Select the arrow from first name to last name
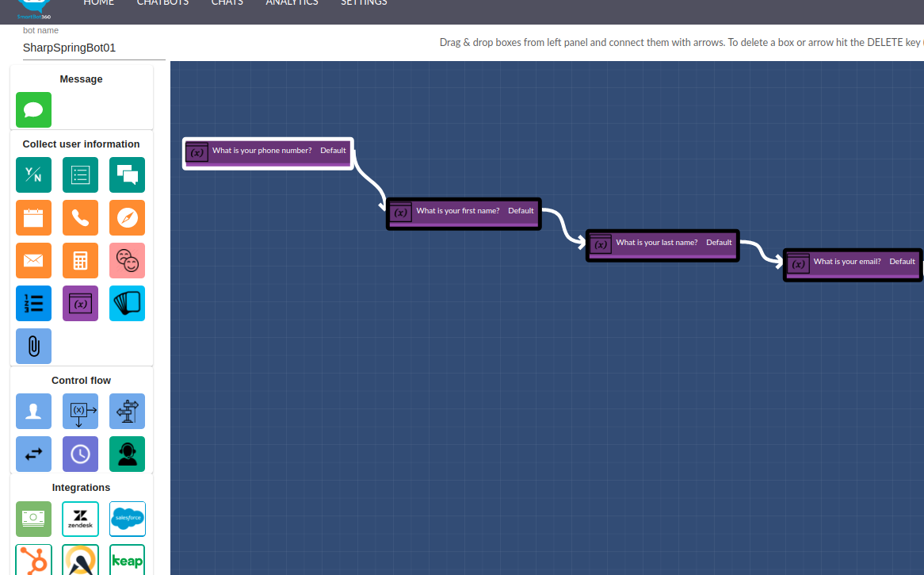Image resolution: width=924 pixels, height=575 pixels. pos(564,225)
